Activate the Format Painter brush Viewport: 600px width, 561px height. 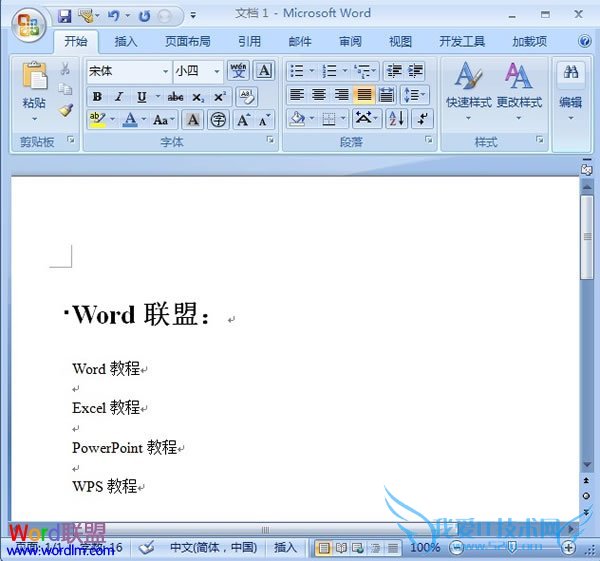click(66, 110)
